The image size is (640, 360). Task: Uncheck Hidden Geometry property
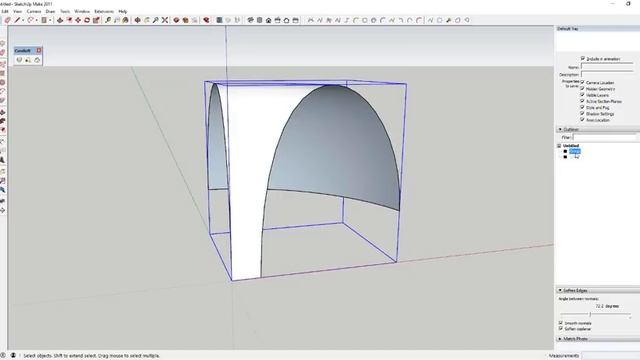582,88
